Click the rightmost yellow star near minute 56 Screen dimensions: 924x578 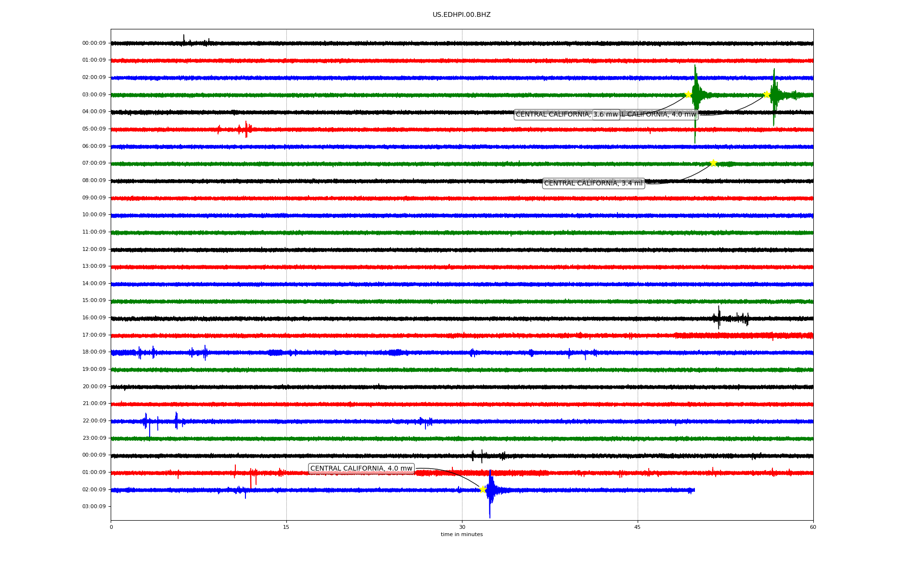(767, 94)
